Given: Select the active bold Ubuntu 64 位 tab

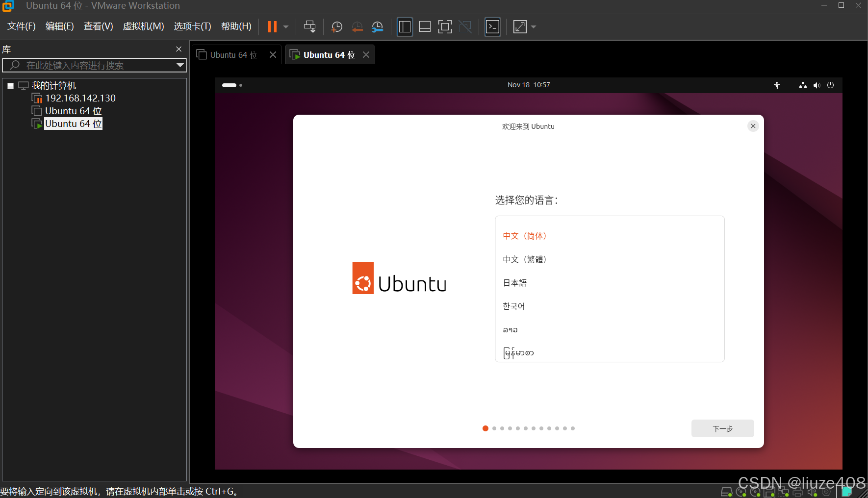Looking at the screenshot, I should pyautogui.click(x=329, y=55).
